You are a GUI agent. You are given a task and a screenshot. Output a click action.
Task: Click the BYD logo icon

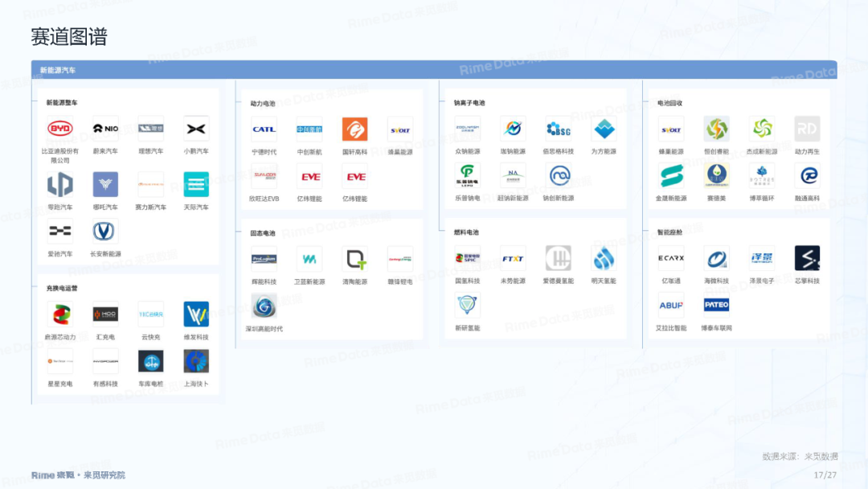tap(59, 129)
